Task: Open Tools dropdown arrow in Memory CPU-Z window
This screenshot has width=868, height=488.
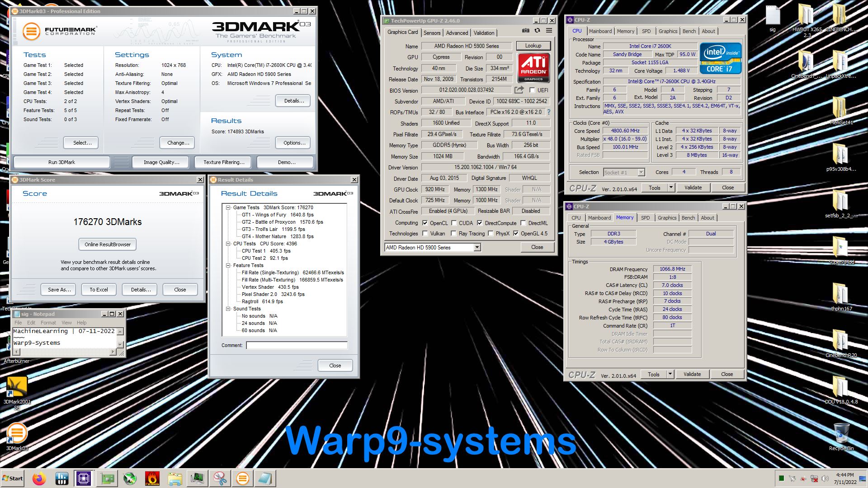Action: click(670, 374)
